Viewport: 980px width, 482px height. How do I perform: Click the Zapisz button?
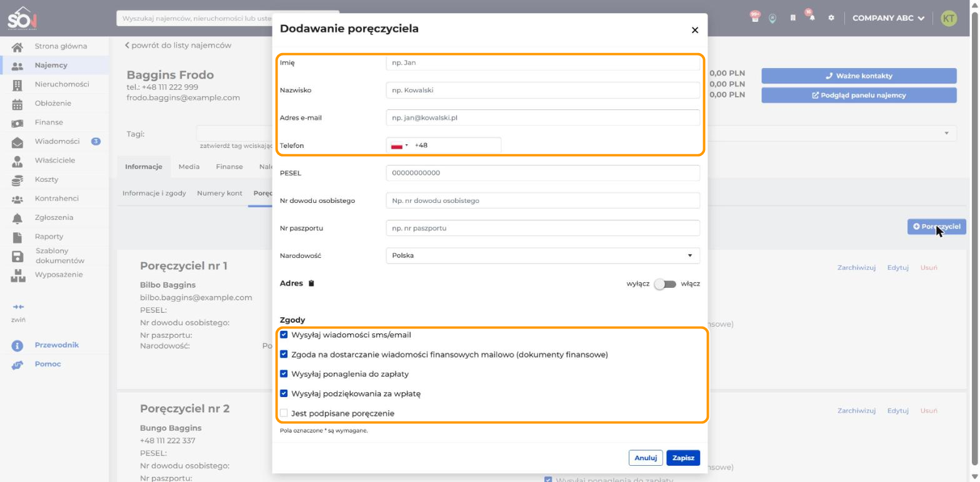pos(683,458)
